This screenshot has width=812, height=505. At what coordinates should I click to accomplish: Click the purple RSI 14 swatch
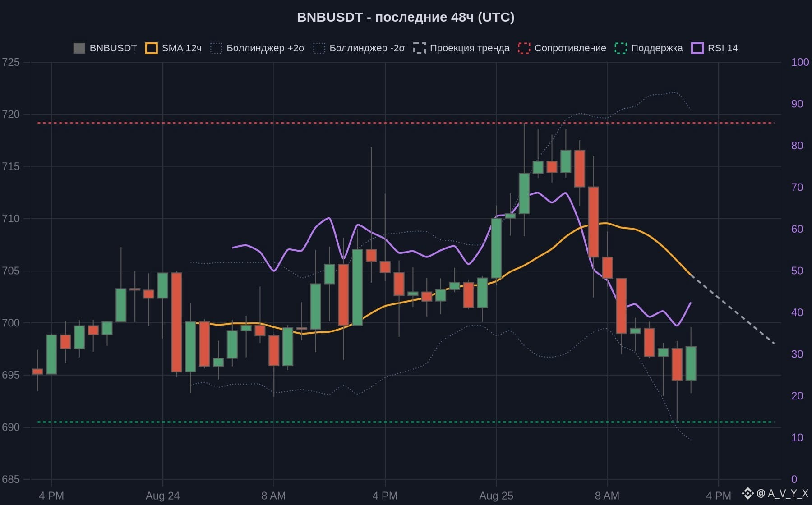pyautogui.click(x=697, y=48)
